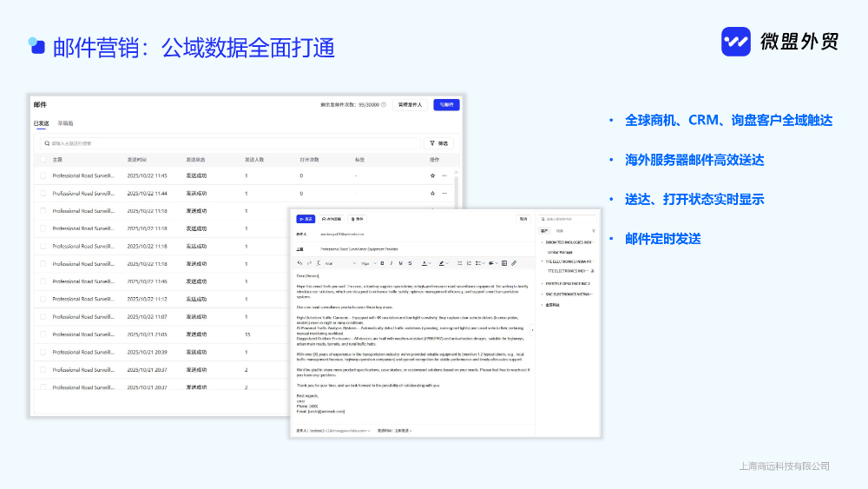
Task: Insert a table into the email
Action: pos(504,263)
